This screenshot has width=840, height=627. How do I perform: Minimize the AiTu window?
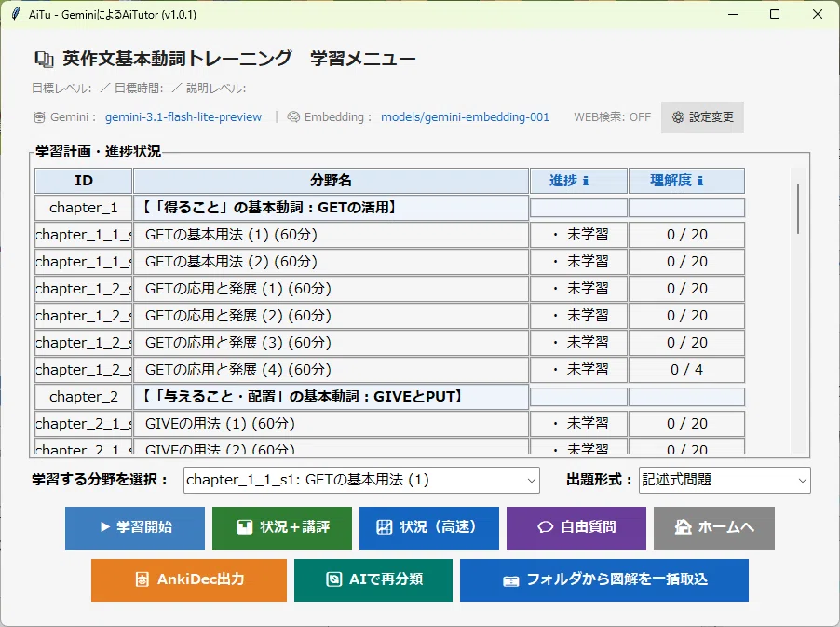(x=733, y=14)
